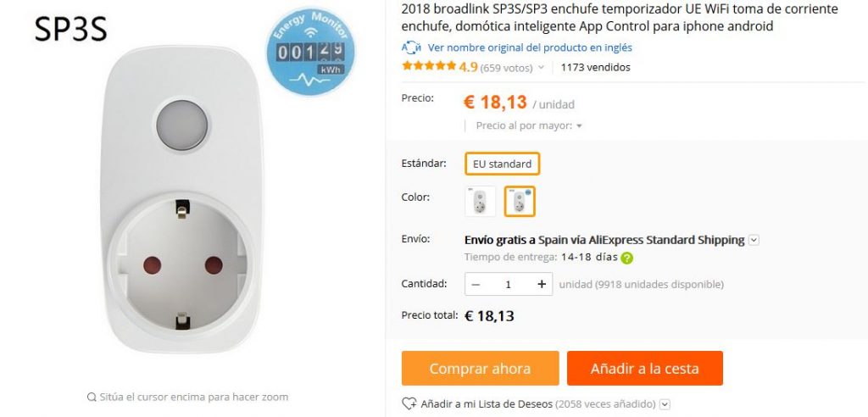
Task: Click the Añadir a la cesta button
Action: click(645, 369)
